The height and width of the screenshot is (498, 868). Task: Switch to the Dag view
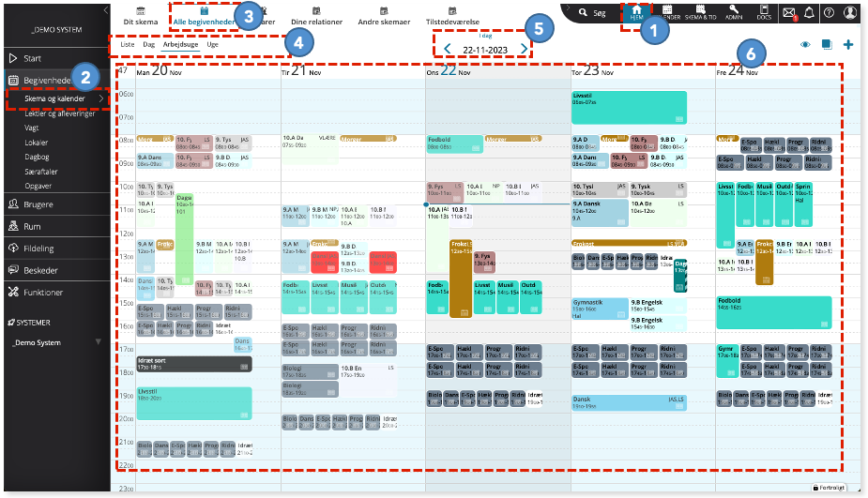(148, 44)
